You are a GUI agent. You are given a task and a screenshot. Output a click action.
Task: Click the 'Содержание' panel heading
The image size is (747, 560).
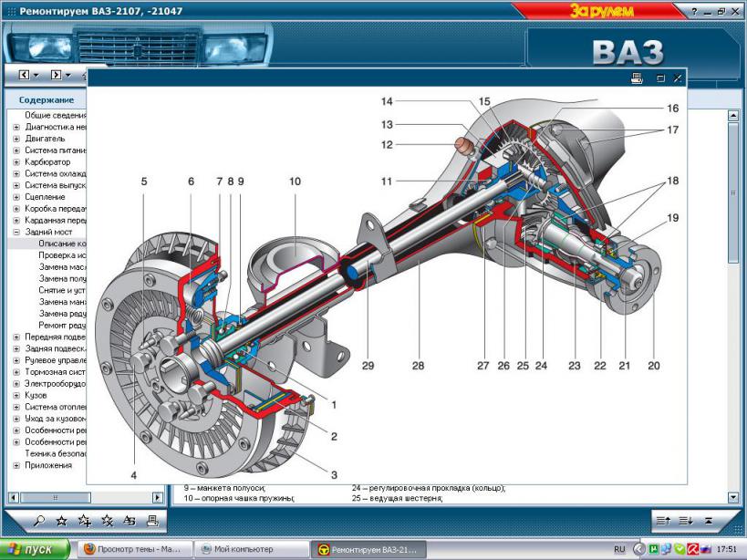(x=47, y=100)
